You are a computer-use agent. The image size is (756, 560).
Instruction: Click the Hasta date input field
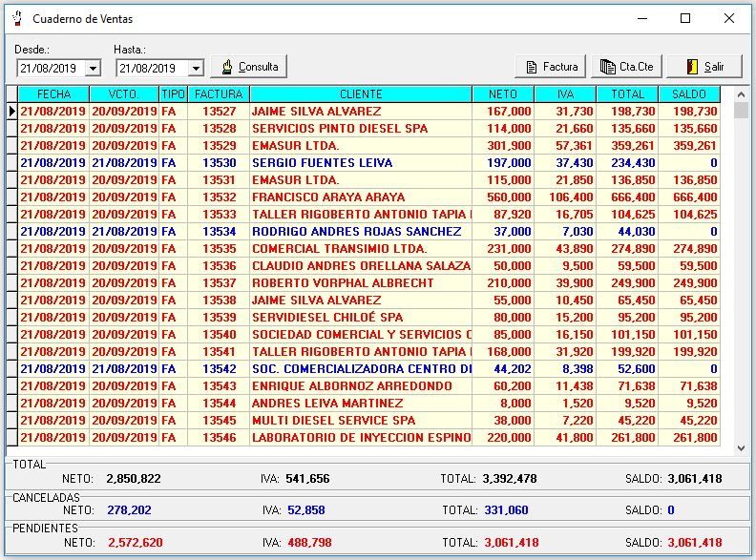pos(150,69)
